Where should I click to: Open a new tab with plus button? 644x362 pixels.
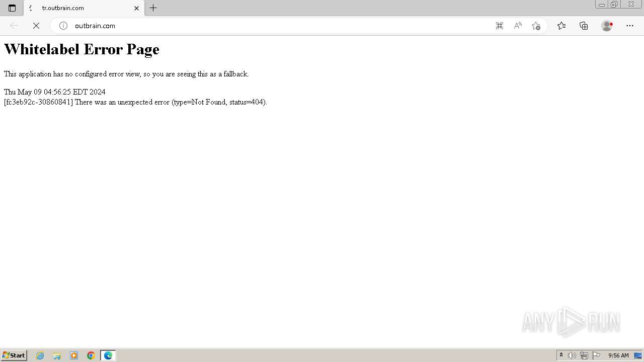click(153, 8)
